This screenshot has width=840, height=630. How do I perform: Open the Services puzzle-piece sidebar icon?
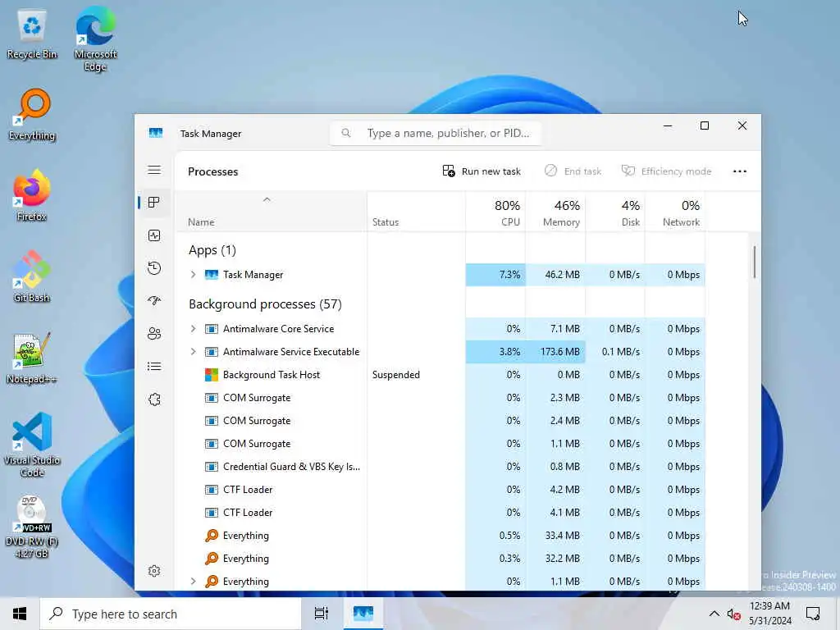(154, 399)
